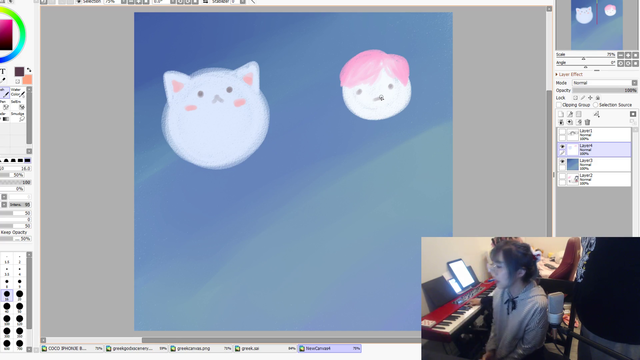Screen dimensions: 640x360
Task: Show Layer2 with its visibility box
Action: [x=562, y=176]
